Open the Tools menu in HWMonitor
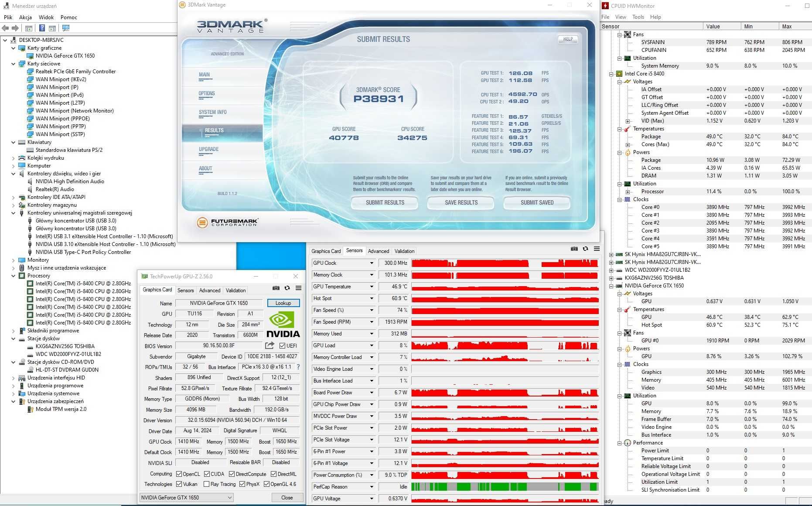Image resolution: width=812 pixels, height=506 pixels. pos(638,17)
